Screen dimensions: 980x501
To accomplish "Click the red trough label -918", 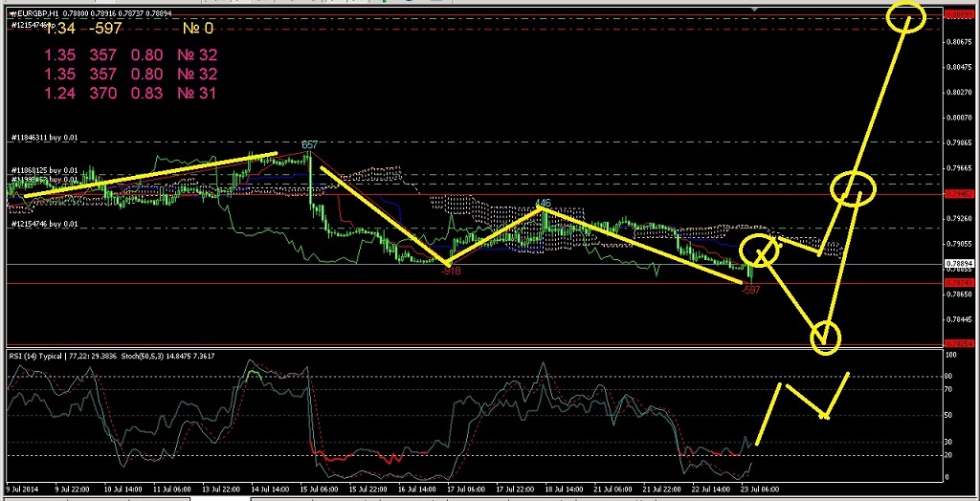I will coord(451,272).
